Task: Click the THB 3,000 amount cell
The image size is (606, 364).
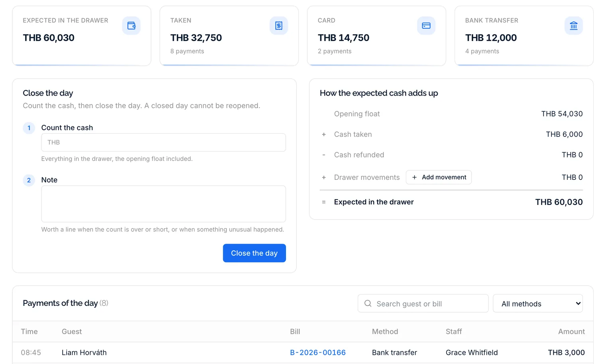Action: [567, 352]
